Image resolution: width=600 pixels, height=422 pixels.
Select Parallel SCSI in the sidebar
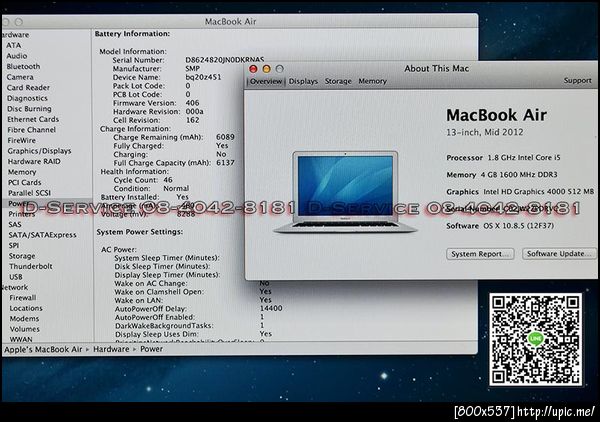click(29, 193)
